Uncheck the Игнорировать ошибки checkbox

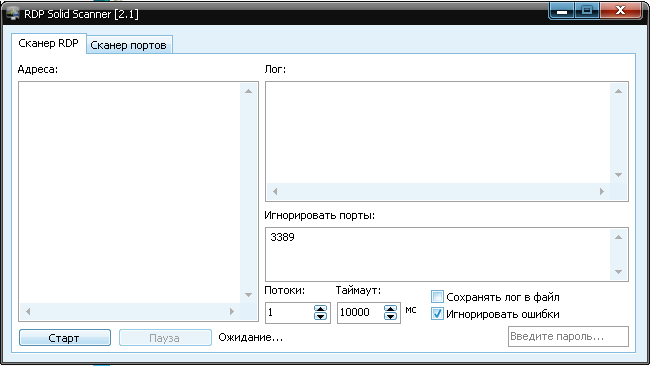tap(437, 314)
